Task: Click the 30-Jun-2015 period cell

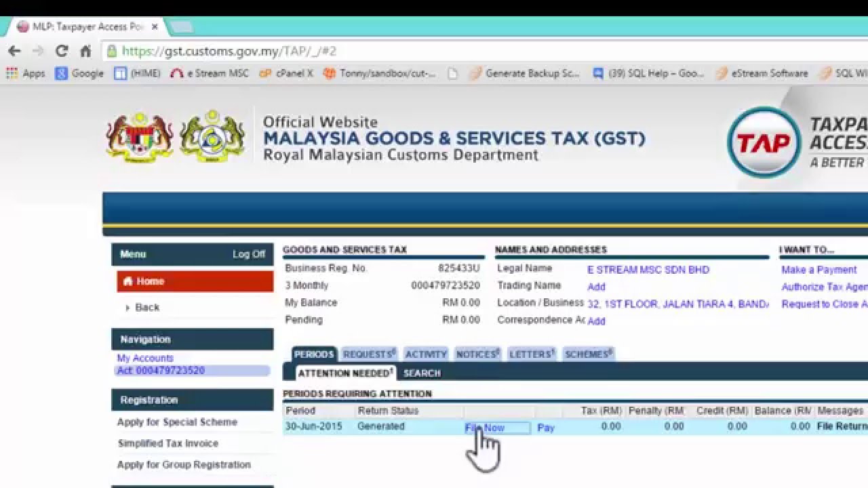Action: pyautogui.click(x=314, y=426)
